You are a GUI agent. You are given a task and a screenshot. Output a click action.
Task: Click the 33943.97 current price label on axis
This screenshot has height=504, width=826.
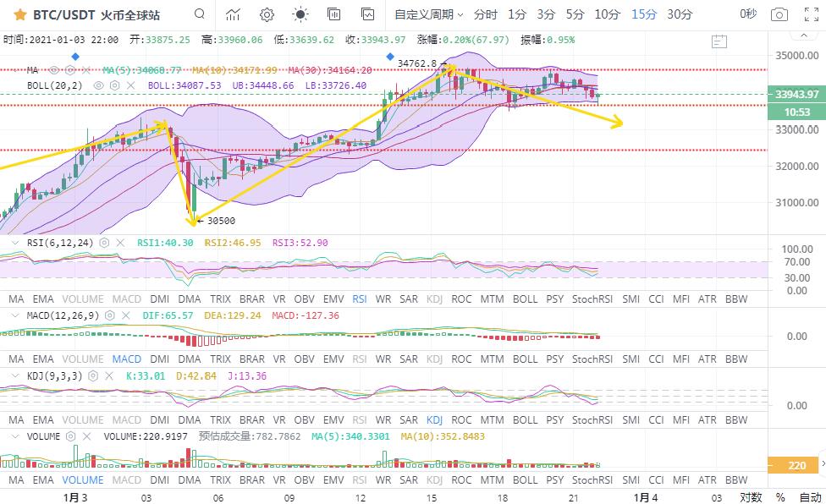pos(796,94)
